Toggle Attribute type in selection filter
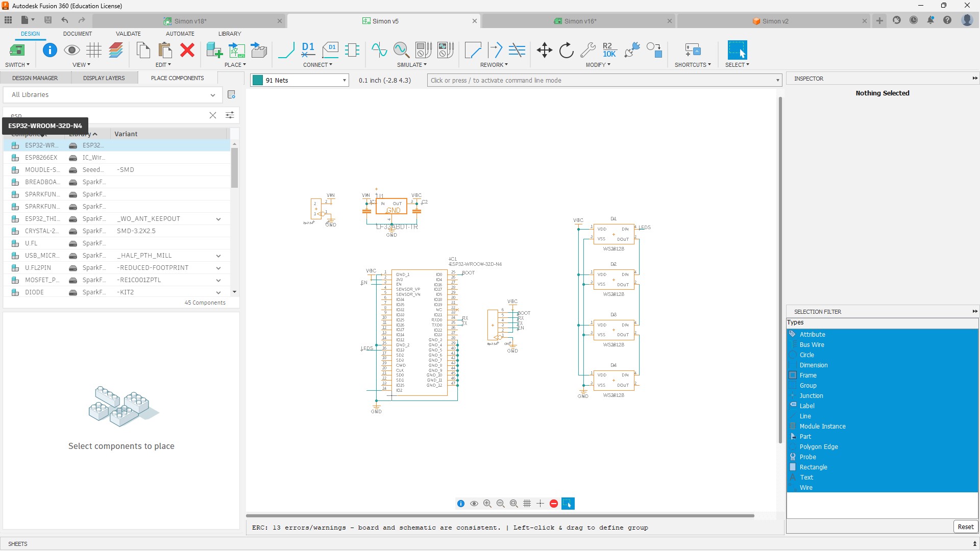Viewport: 980px width, 551px height. (882, 334)
